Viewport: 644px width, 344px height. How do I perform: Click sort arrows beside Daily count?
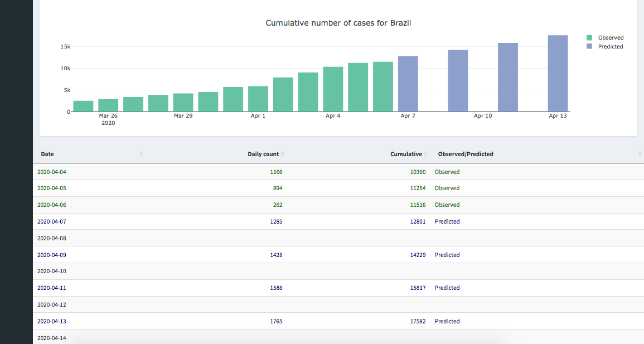283,154
